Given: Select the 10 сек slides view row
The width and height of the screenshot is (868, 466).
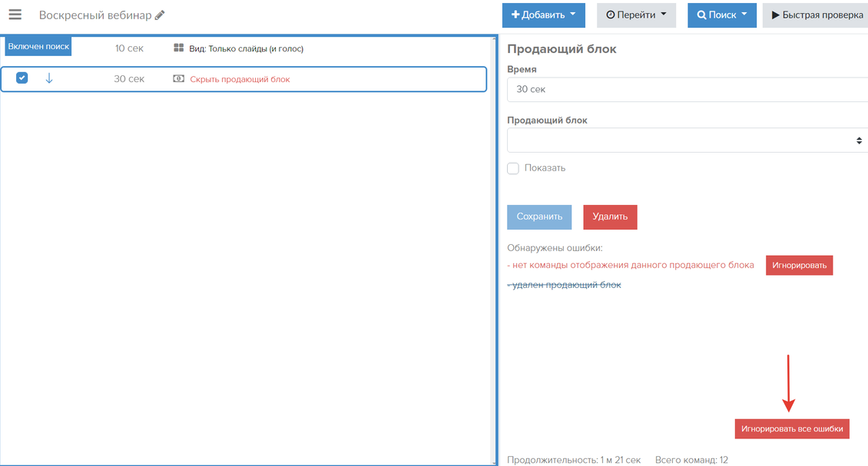Looking at the screenshot, I should tap(246, 48).
